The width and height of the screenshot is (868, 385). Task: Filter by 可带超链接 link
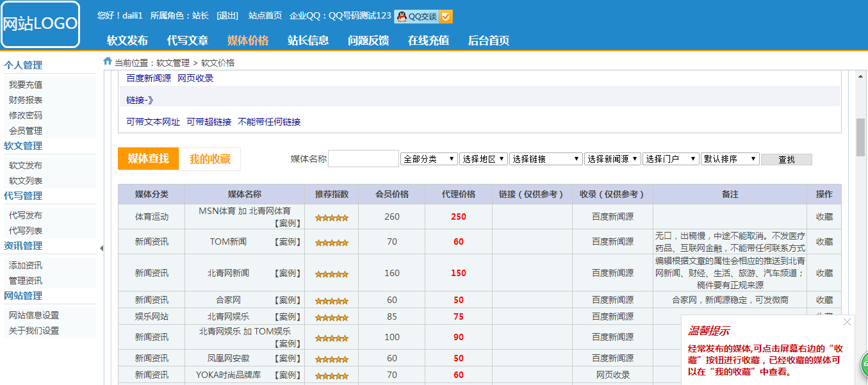click(209, 122)
